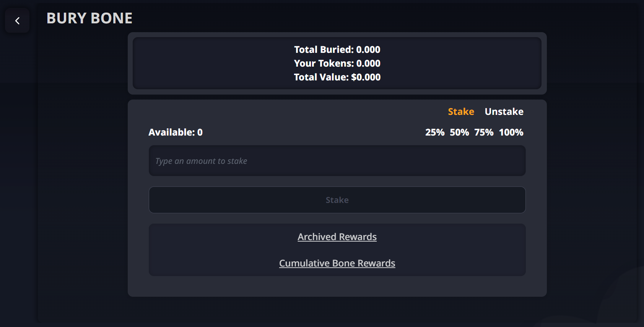Switch to the Unstake tab
The image size is (644, 327).
click(504, 111)
